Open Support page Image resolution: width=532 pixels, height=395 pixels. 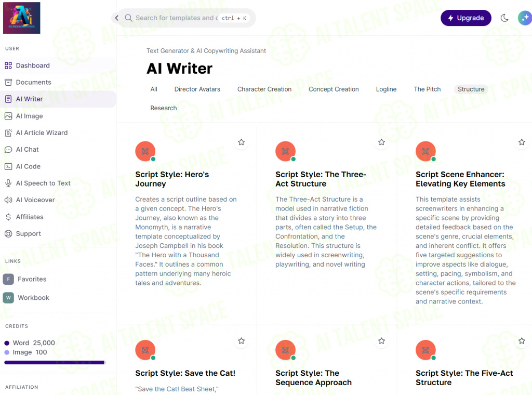pyautogui.click(x=29, y=234)
